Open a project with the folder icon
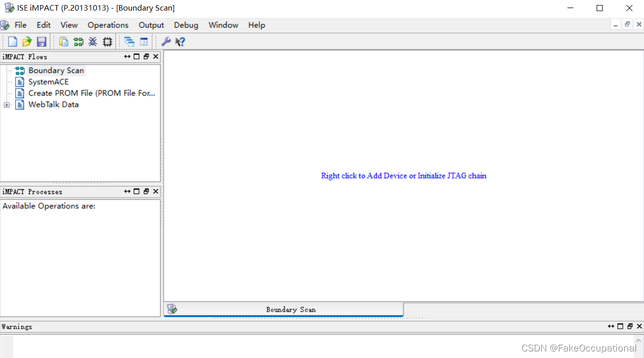 point(27,42)
